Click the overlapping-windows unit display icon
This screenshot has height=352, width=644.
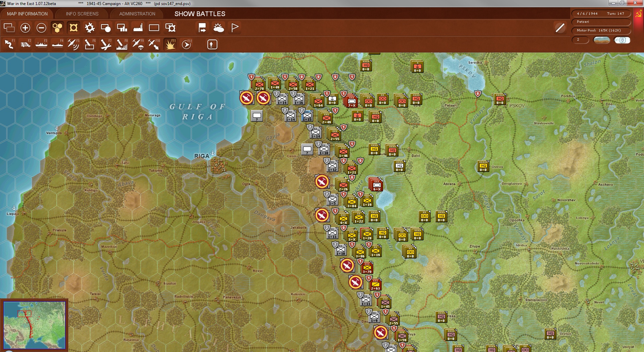click(x=9, y=28)
